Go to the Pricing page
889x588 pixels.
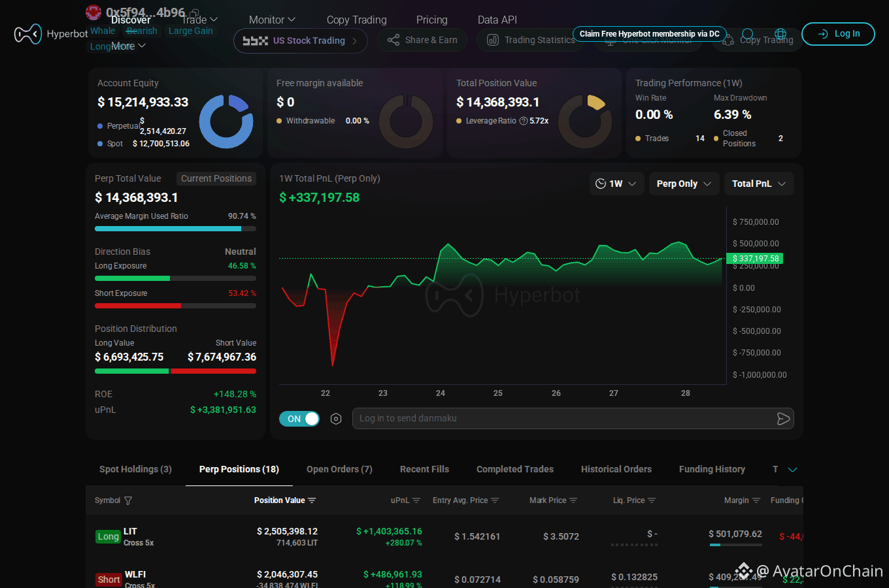(432, 20)
